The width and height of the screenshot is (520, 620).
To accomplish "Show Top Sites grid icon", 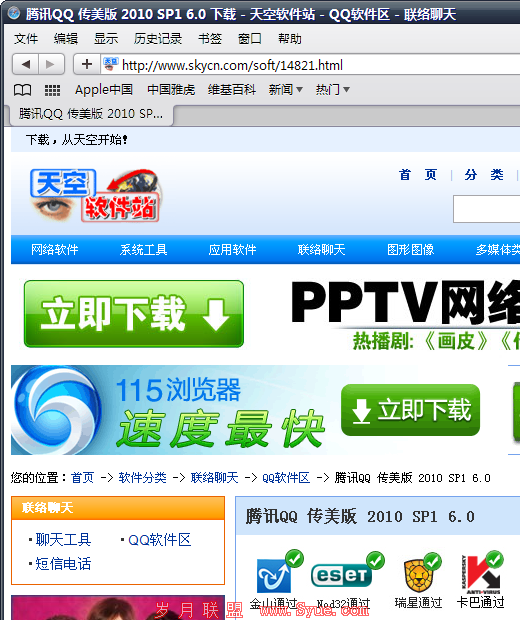I will click(52, 90).
